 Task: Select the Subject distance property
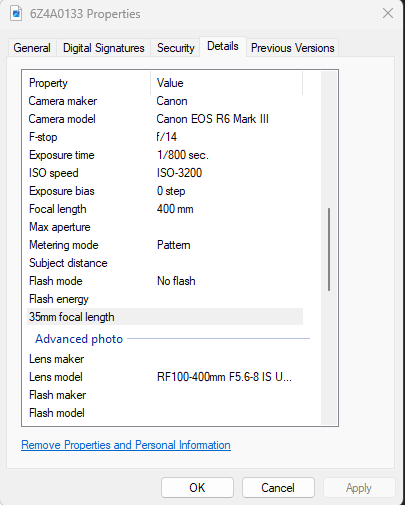point(68,263)
